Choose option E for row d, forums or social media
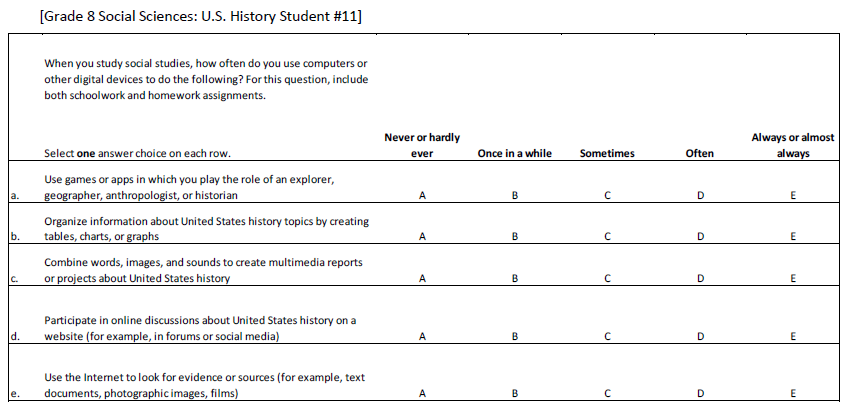The height and width of the screenshot is (410, 843). point(792,337)
